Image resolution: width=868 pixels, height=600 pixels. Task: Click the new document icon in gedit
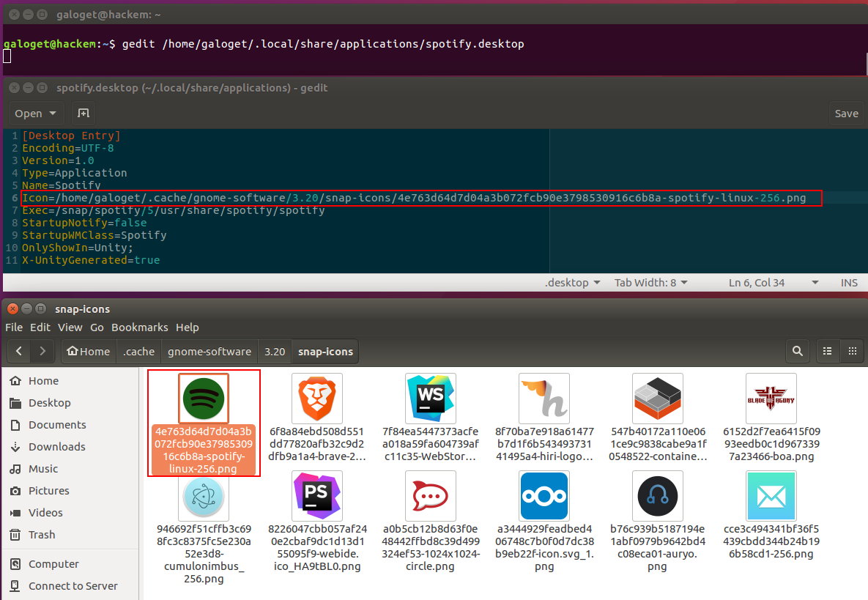coord(84,114)
